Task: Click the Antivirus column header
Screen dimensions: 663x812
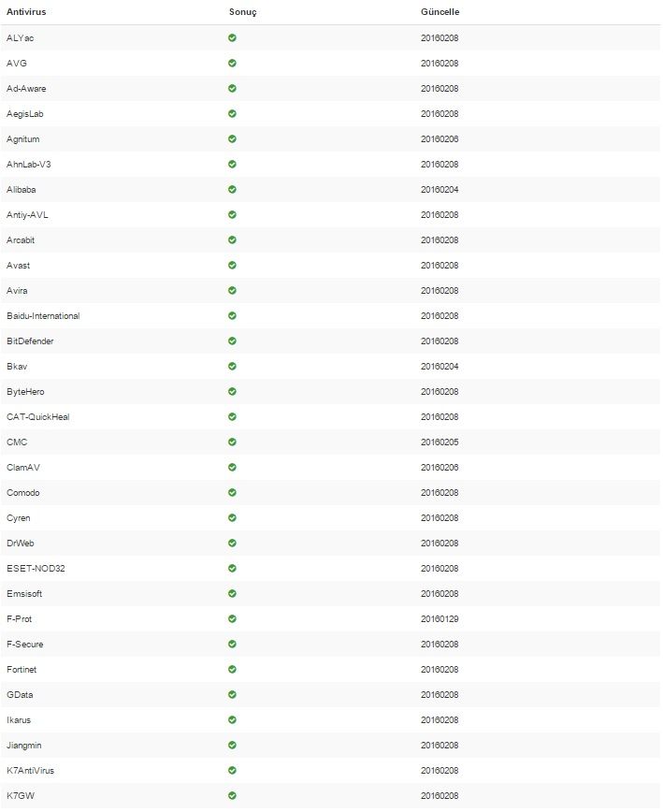Action: (x=26, y=12)
